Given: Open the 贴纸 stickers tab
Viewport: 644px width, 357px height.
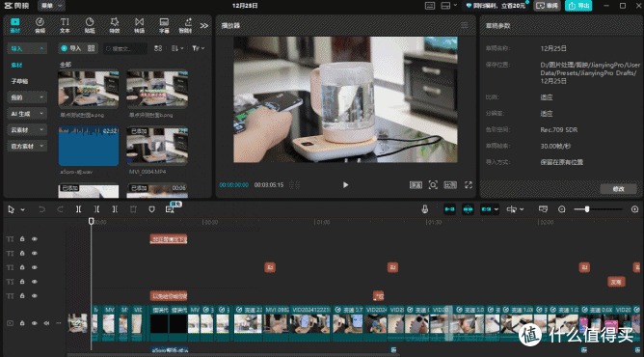Looking at the screenshot, I should pyautogui.click(x=90, y=25).
